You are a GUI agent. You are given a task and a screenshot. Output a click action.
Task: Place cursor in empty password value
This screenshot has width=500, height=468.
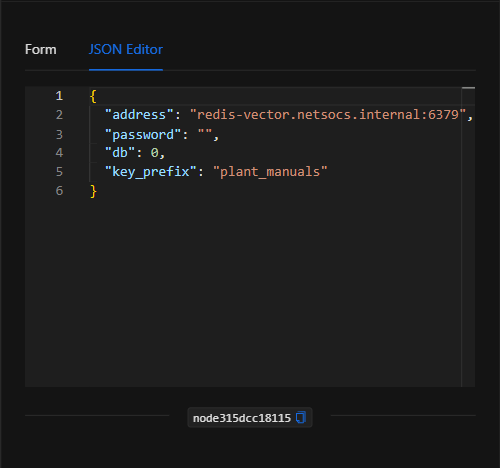pos(205,134)
